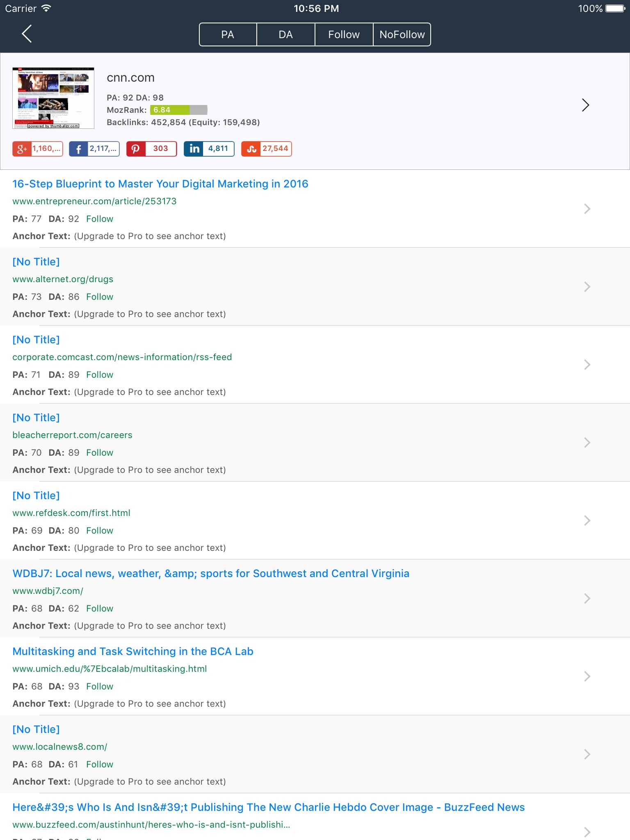Tap 'PA: 73 DA: 86' on alternet row
The height and width of the screenshot is (840, 630).
[x=46, y=297]
